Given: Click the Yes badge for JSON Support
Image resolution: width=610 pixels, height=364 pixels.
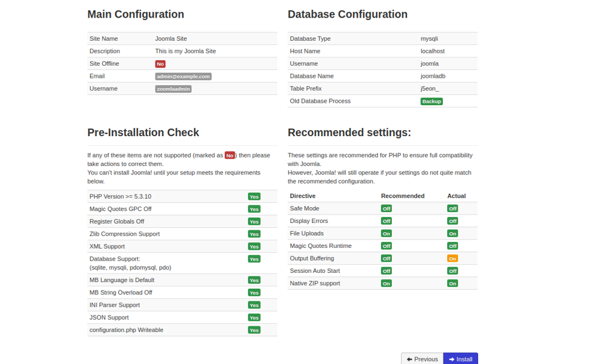Looking at the screenshot, I should (x=254, y=317).
